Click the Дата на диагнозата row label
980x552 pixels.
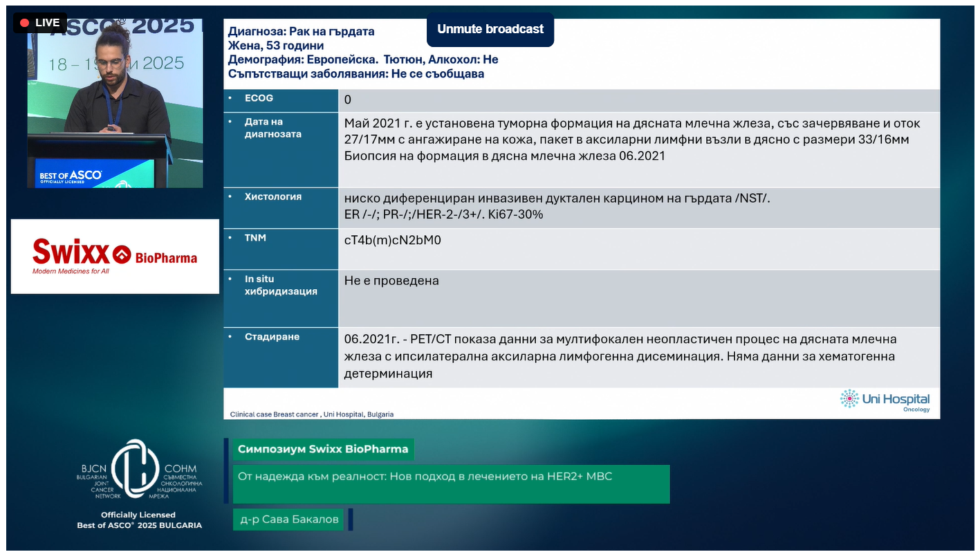(272, 128)
